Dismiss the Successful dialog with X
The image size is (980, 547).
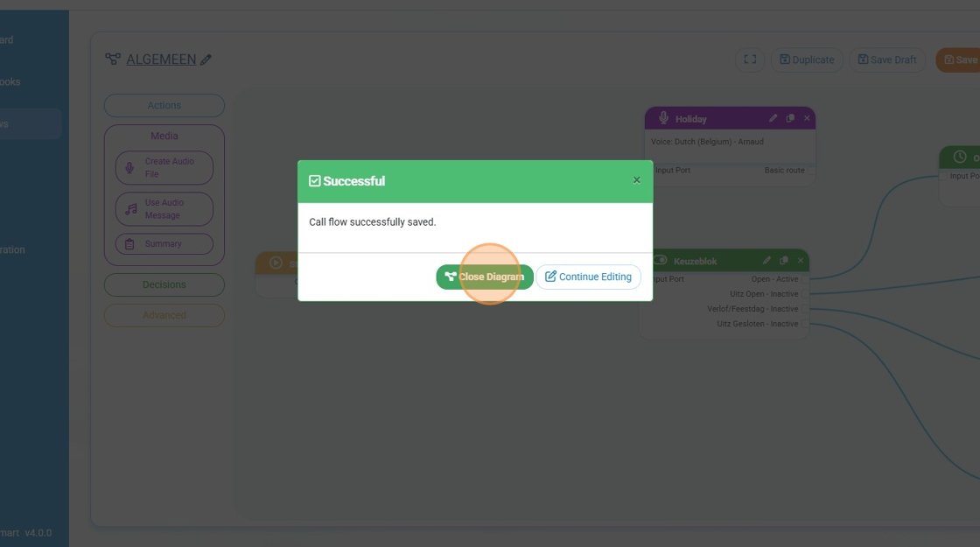[x=636, y=180]
